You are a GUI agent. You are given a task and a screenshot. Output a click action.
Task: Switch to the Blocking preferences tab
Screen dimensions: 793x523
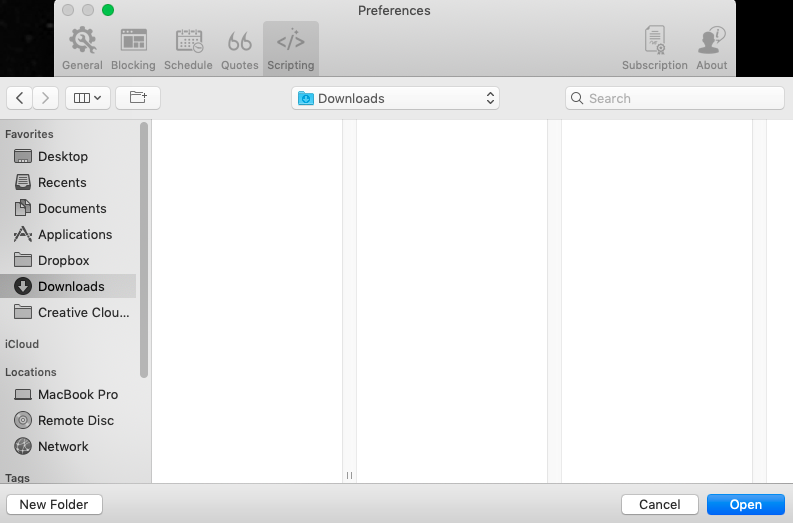133,49
